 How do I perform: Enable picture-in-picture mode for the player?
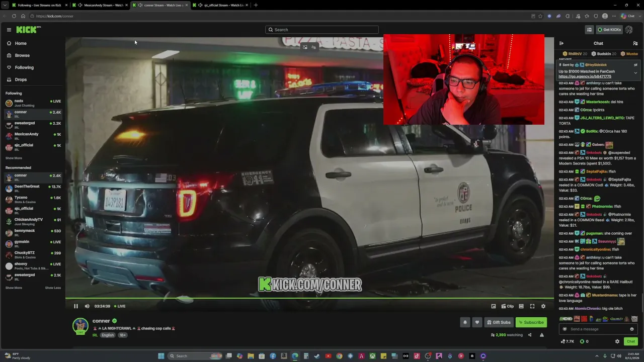[494, 306]
